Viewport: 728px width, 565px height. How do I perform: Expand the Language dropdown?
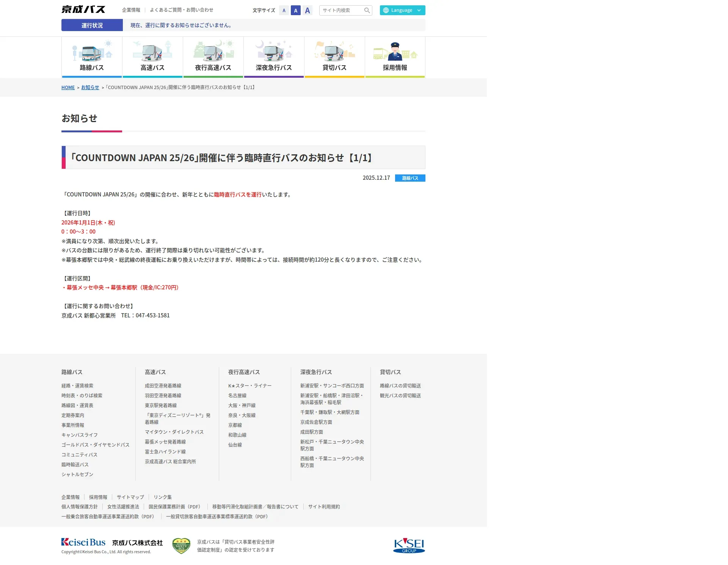[x=402, y=10]
